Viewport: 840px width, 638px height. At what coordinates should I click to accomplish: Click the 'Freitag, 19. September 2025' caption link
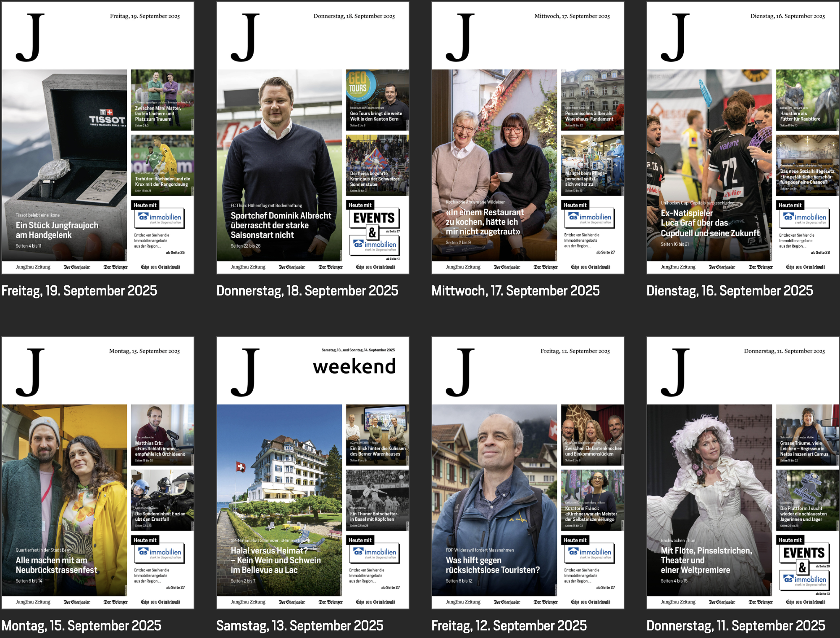(79, 291)
